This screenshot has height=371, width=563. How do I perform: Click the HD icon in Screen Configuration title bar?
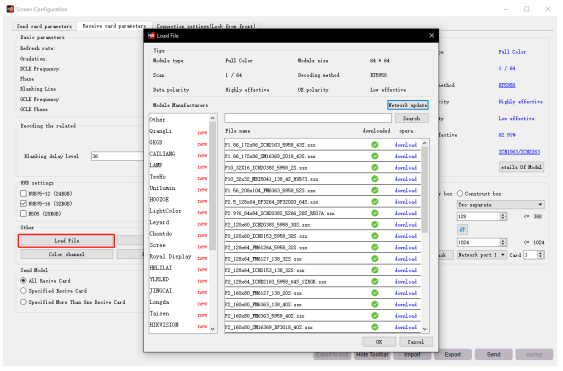point(10,9)
